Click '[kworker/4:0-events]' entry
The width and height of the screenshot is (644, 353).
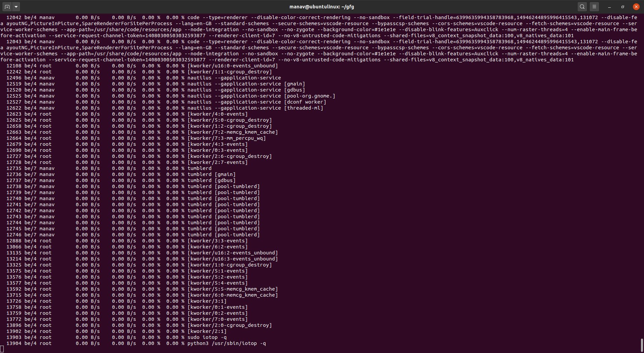(x=218, y=114)
